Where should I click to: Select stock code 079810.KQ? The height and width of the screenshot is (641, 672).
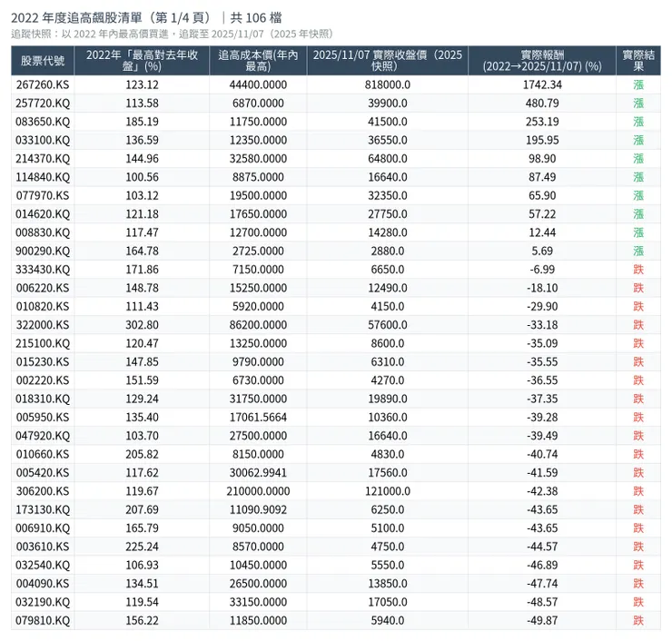43,620
